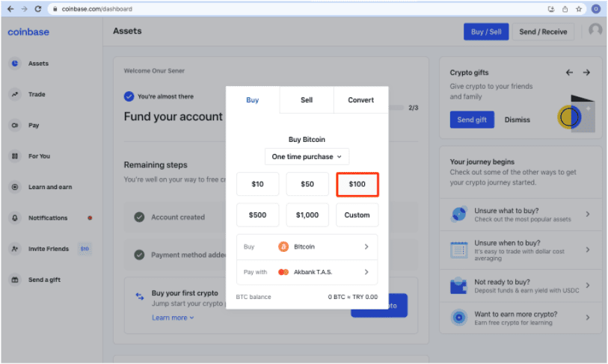
Task: Open the Notifications bell icon
Action: click(15, 218)
